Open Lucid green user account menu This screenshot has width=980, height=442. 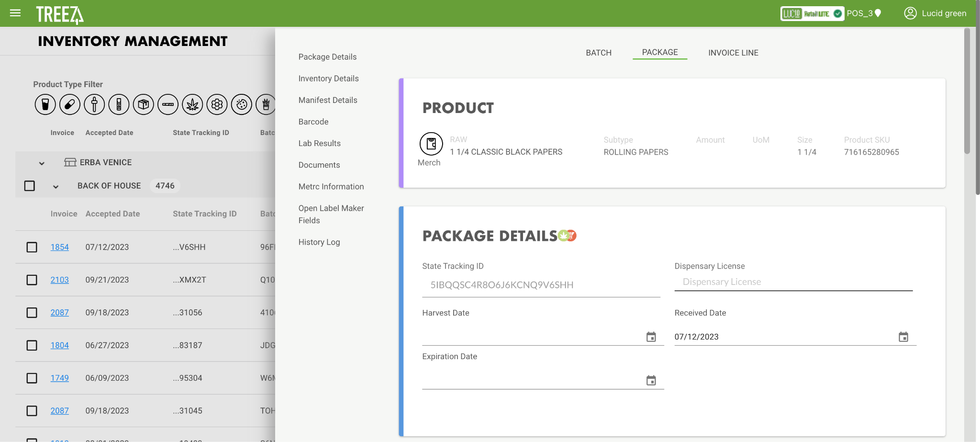click(935, 13)
